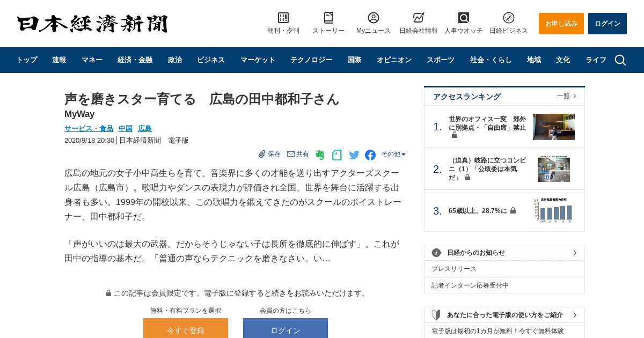Click the MyWay series label
The width and height of the screenshot is (644, 338).
(x=79, y=114)
